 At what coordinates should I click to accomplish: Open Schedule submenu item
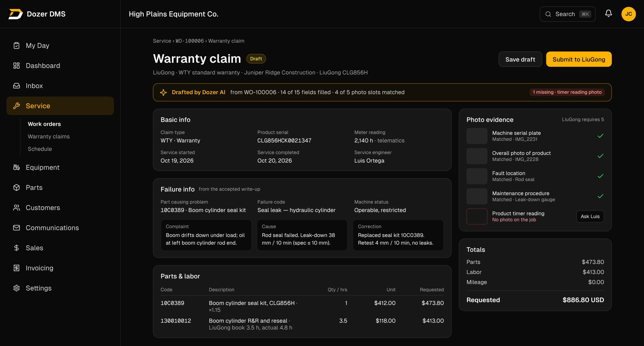click(x=40, y=149)
